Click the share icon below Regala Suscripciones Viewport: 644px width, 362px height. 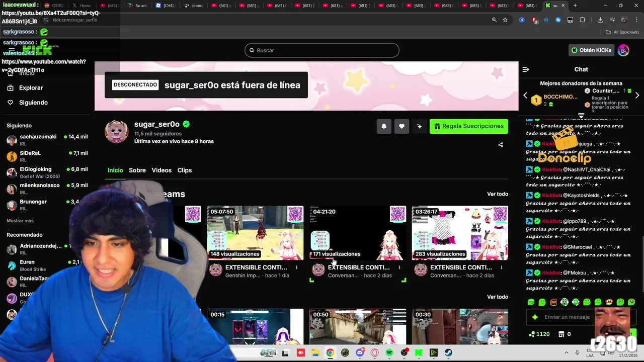point(501,145)
